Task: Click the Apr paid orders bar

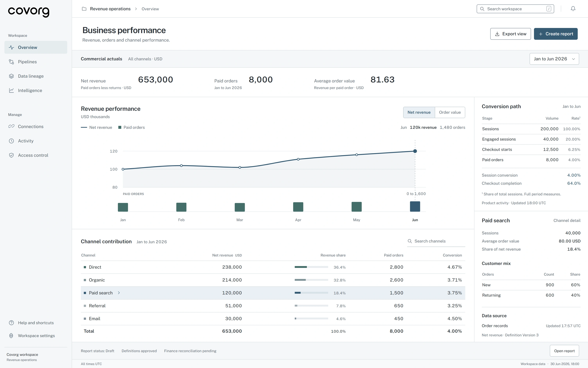Action: (x=298, y=207)
